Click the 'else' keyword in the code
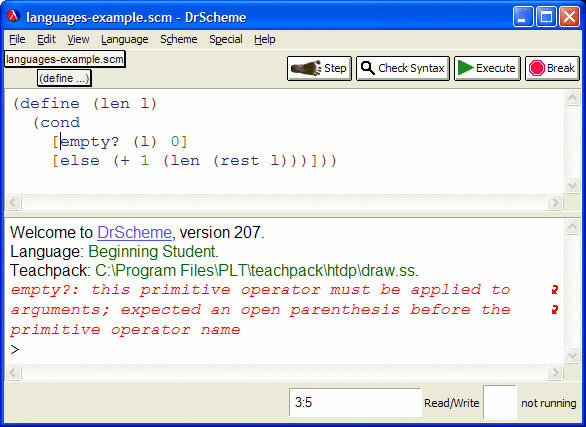The width and height of the screenshot is (586, 427). click(80, 161)
